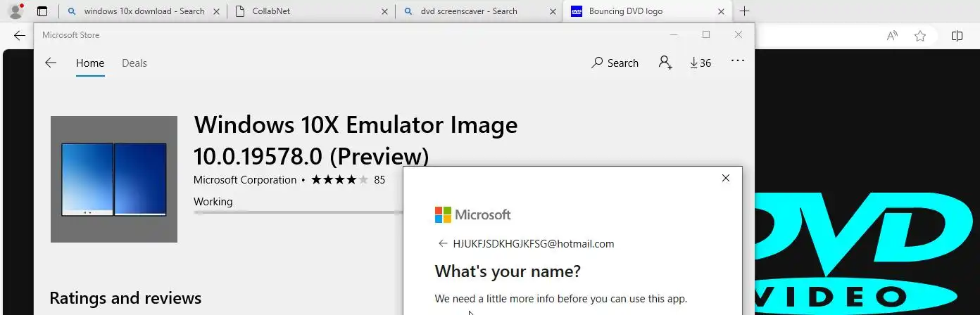980x315 pixels.
Task: Open Microsoft Corporation publisher link
Action: pos(245,180)
